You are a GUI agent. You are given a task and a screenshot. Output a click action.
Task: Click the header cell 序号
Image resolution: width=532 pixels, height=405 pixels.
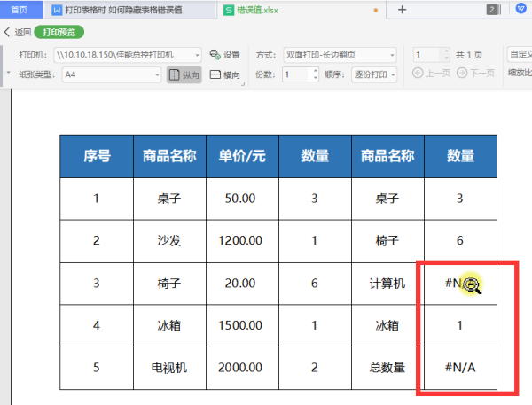pos(97,156)
